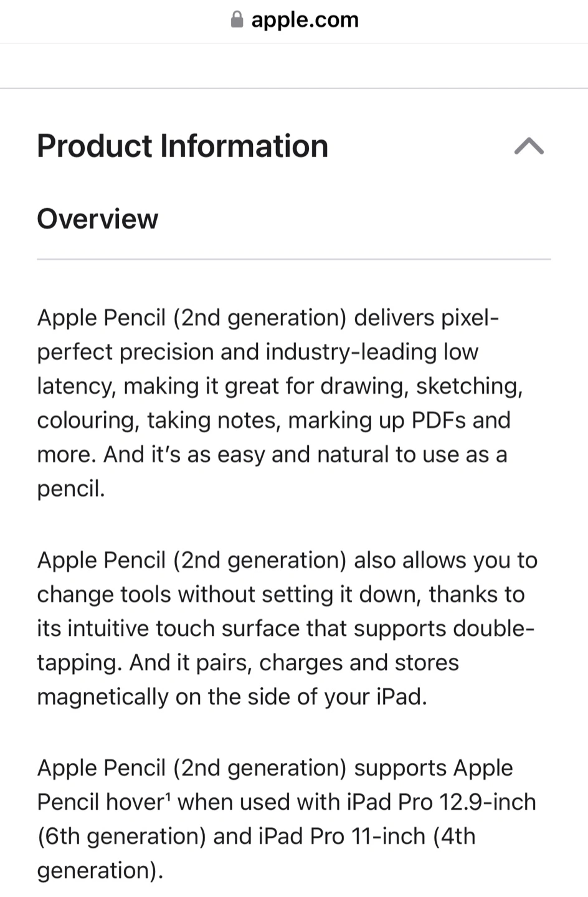The height and width of the screenshot is (897, 588).
Task: Collapse the Product Information section chevron
Action: coord(529,146)
